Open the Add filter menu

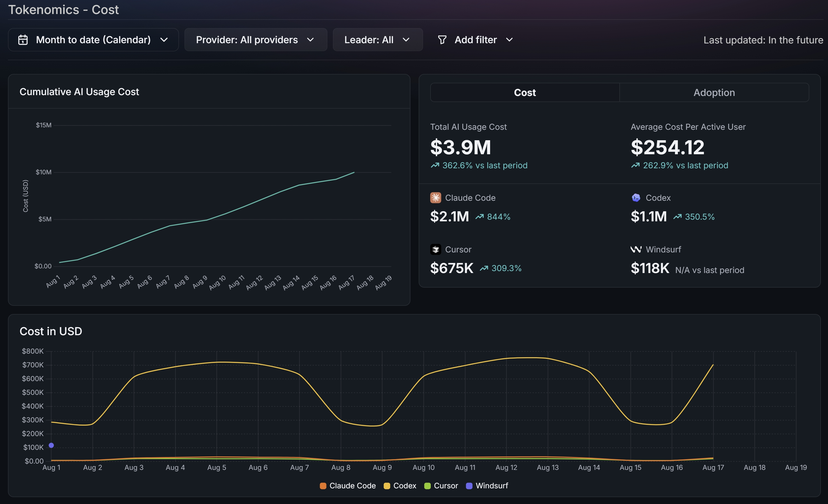pyautogui.click(x=476, y=40)
